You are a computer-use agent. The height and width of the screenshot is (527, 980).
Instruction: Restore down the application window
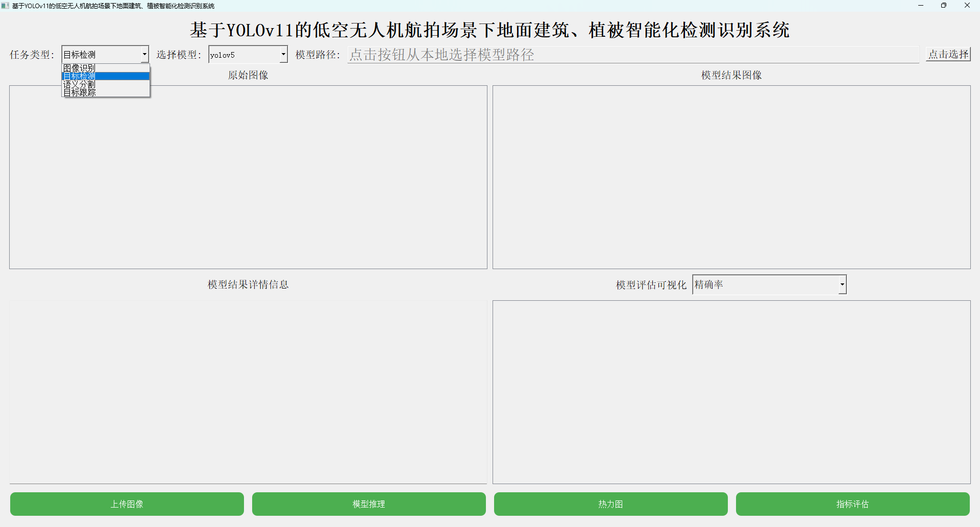point(944,6)
